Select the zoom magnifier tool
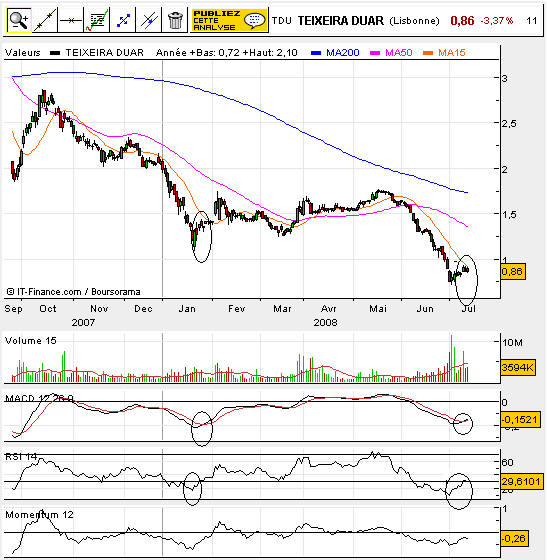This screenshot has height=560, width=547. pyautogui.click(x=19, y=20)
